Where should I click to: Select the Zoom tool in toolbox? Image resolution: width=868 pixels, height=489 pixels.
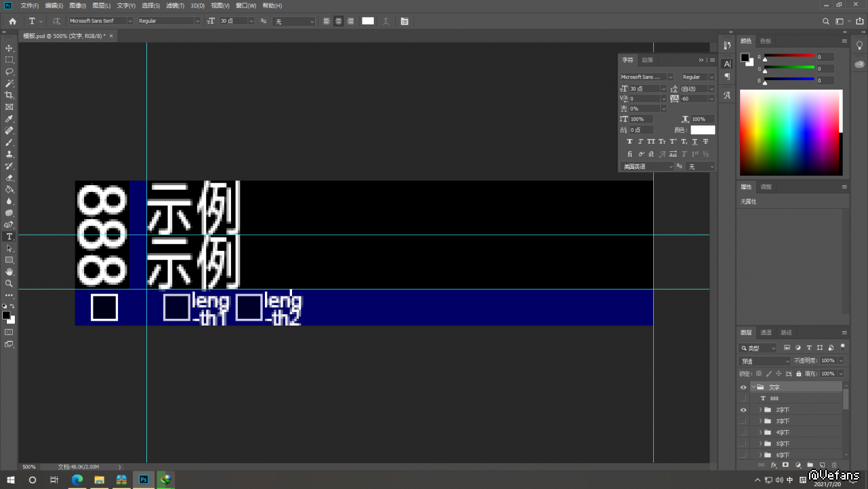click(9, 283)
